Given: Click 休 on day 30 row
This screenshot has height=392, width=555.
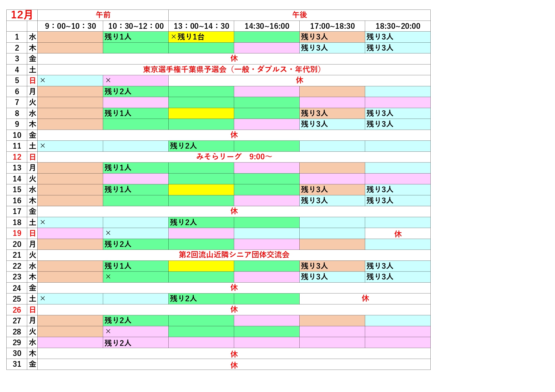Looking at the screenshot, I should pyautogui.click(x=234, y=354).
